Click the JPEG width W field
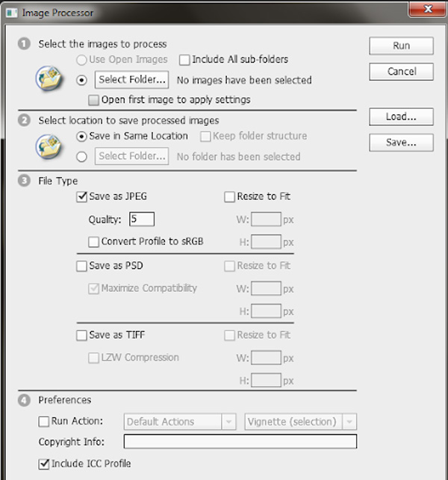 266,219
